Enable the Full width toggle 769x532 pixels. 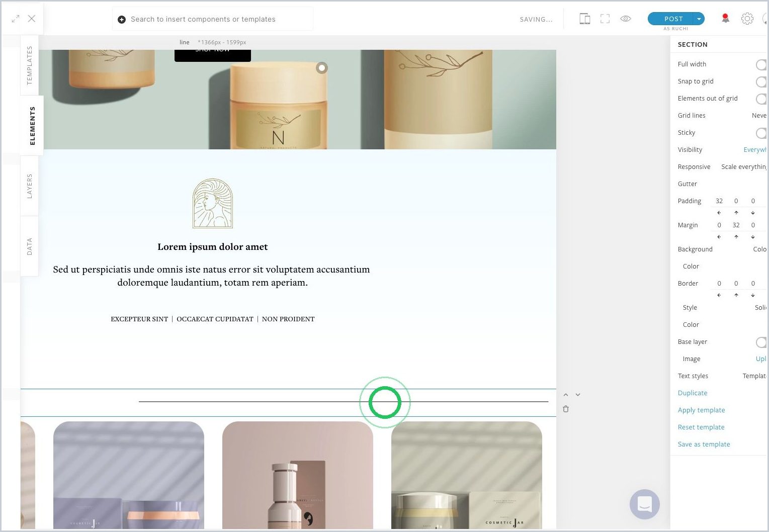761,64
